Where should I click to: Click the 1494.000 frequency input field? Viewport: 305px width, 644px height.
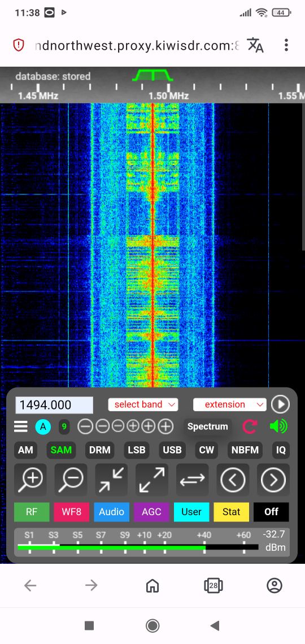pyautogui.click(x=54, y=405)
